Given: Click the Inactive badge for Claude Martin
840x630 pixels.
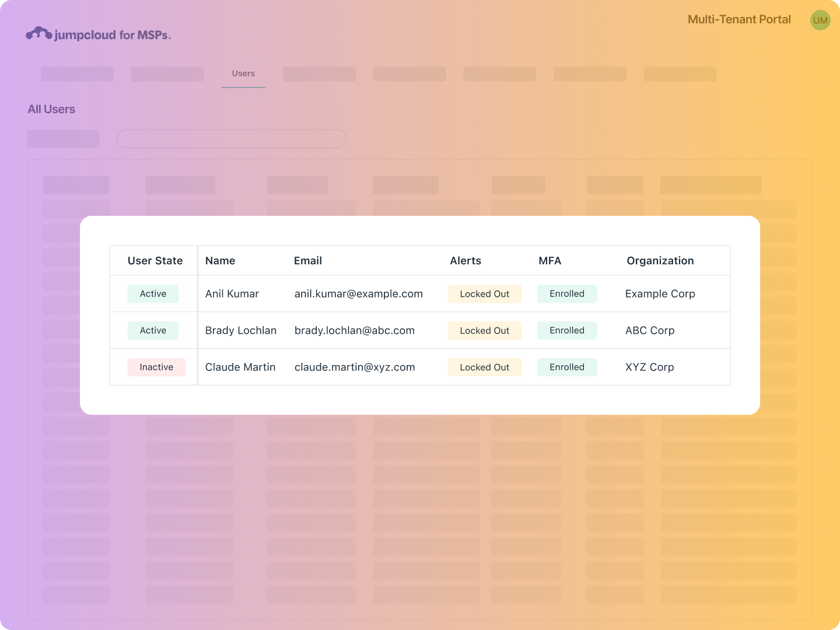Looking at the screenshot, I should (156, 367).
